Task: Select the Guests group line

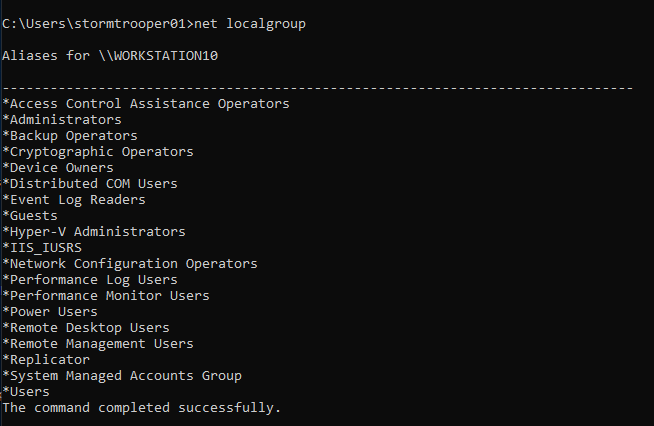Action: [x=30, y=216]
